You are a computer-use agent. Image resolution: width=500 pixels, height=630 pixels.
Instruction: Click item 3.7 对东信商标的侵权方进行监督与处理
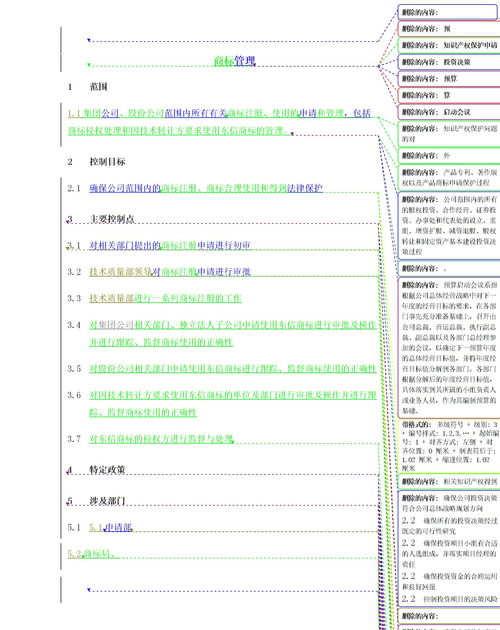pyautogui.click(x=150, y=438)
